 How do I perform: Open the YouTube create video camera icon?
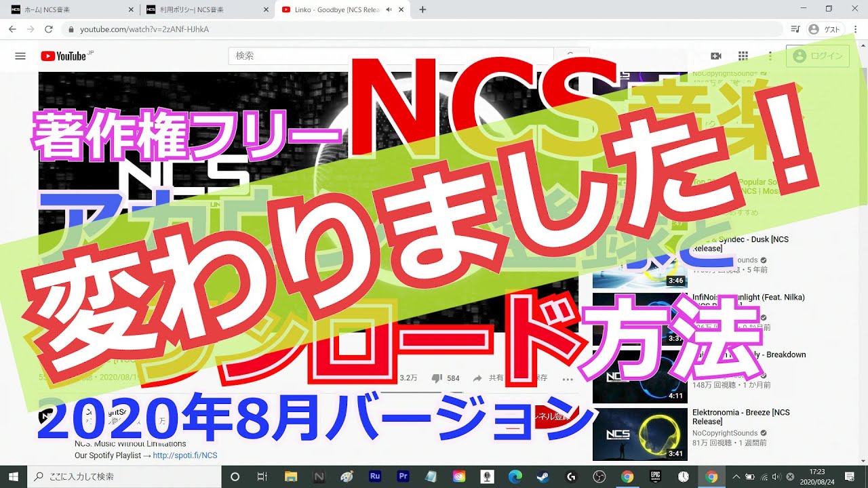(x=715, y=56)
